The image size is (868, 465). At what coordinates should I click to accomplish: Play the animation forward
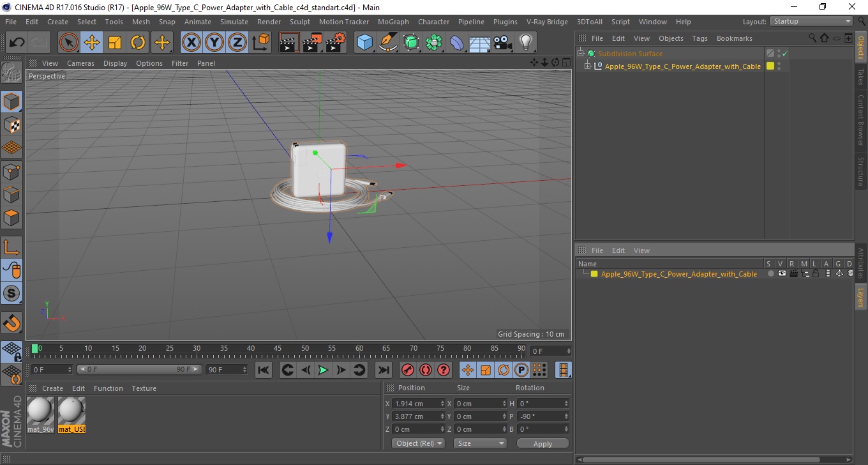(x=323, y=370)
